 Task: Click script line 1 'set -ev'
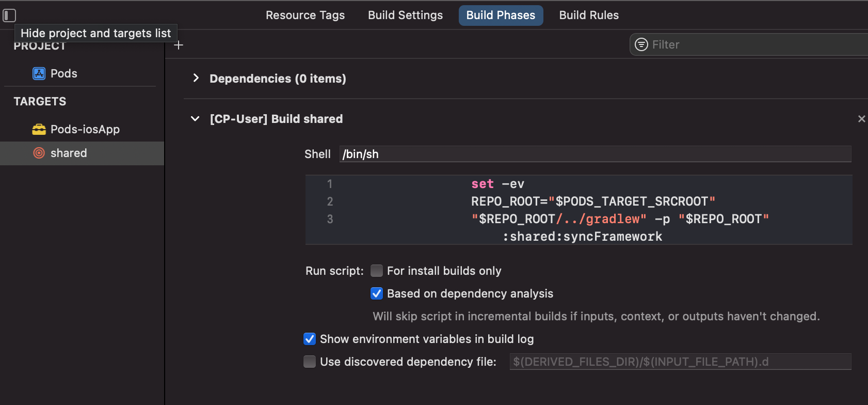pyautogui.click(x=497, y=184)
